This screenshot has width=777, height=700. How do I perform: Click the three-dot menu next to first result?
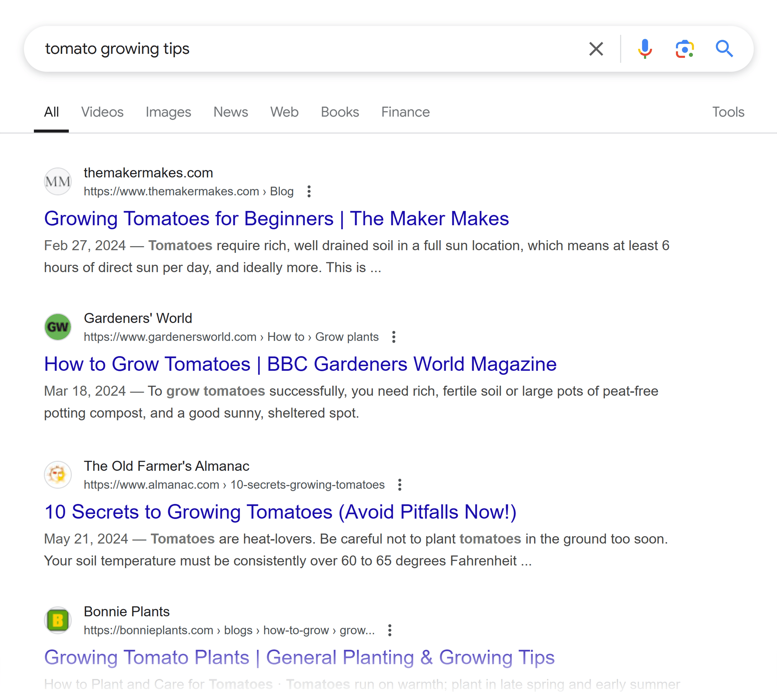(310, 191)
